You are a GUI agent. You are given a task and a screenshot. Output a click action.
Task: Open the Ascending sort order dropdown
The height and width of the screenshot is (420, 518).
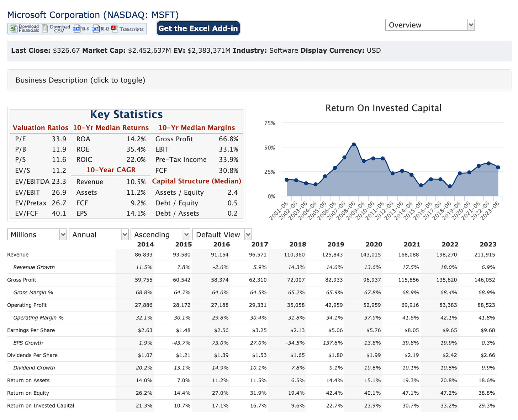tap(160, 235)
